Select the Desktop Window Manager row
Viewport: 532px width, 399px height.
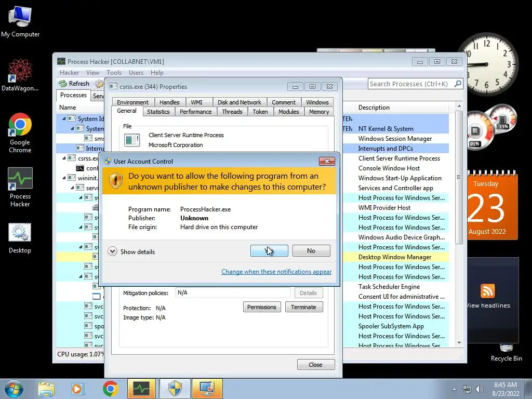[395, 257]
